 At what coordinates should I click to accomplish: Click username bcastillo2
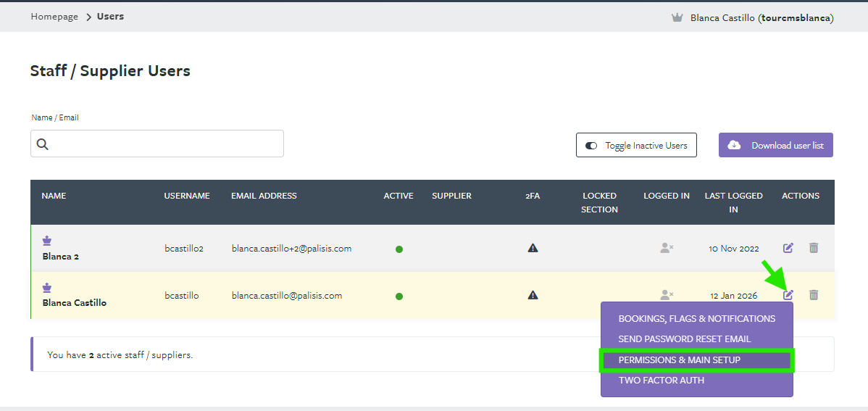(x=184, y=249)
